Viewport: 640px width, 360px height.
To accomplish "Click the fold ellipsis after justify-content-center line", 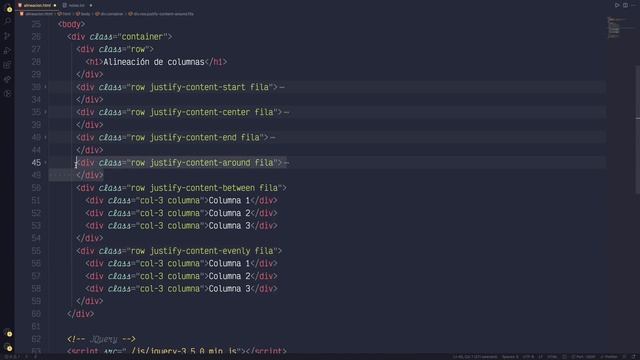I will [x=287, y=113].
